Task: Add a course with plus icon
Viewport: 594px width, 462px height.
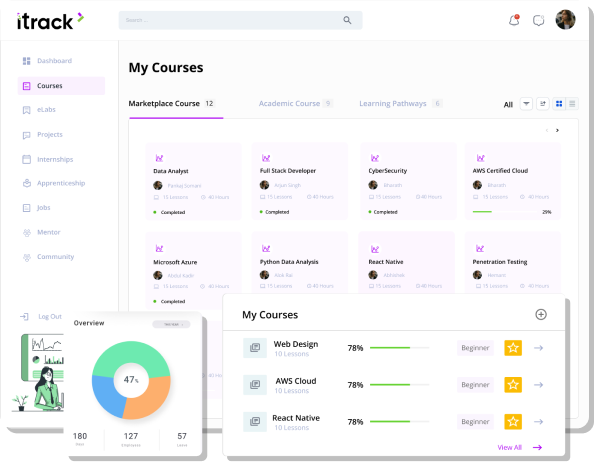Action: click(x=541, y=314)
